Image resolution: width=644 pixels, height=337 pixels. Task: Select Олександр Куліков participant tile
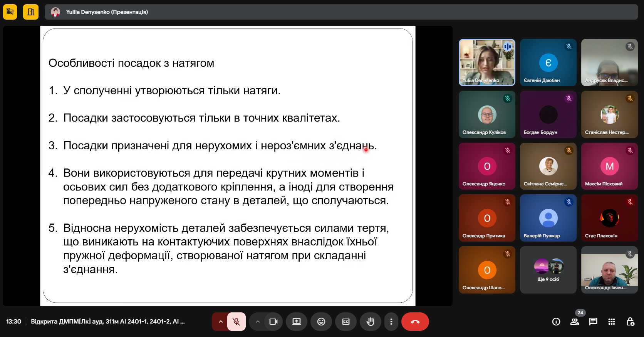(487, 114)
